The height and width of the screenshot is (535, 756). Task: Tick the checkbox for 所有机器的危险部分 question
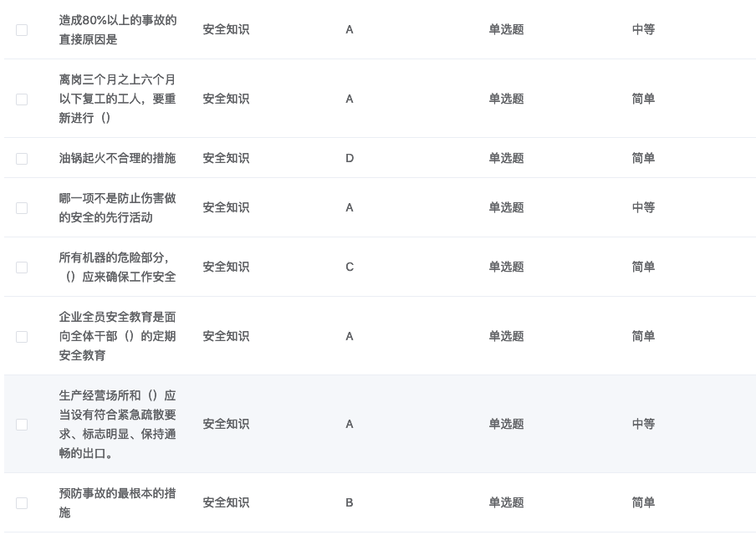[x=22, y=267]
